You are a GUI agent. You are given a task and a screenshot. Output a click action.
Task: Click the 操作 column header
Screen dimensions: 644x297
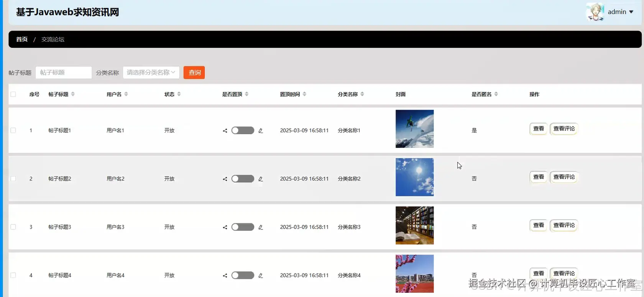point(534,94)
